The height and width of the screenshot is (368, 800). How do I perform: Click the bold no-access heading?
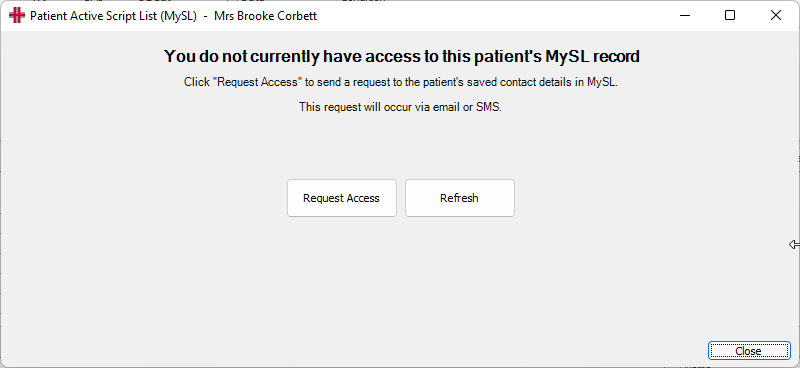pyautogui.click(x=402, y=56)
